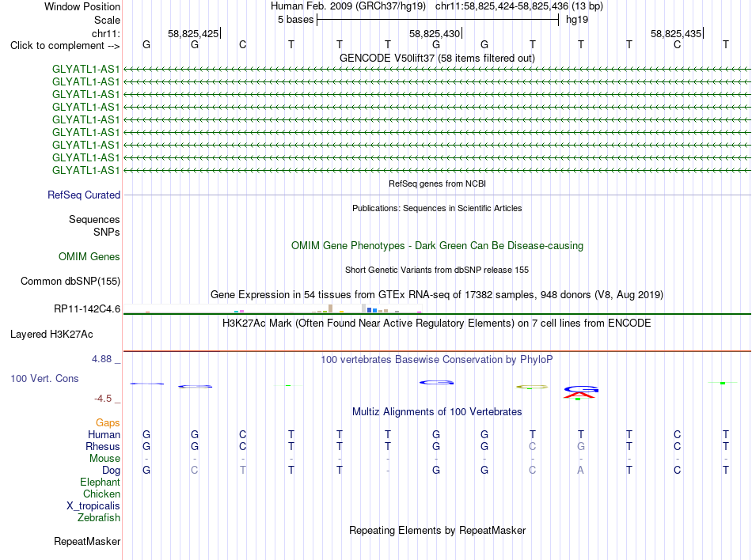Click 'RefSeq genes from NCBI' title

click(438, 184)
